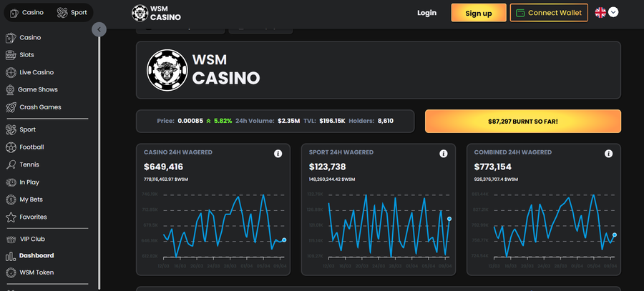Click the VIP Club icon
The width and height of the screenshot is (644, 291).
click(11, 240)
